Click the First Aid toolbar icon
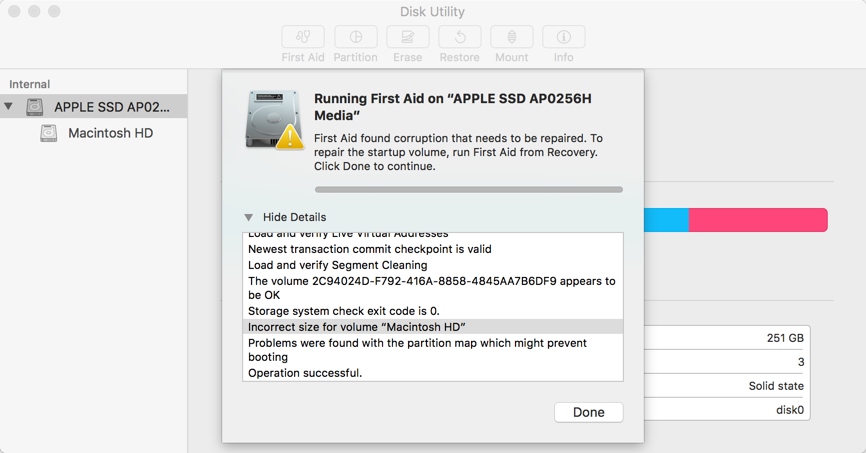The width and height of the screenshot is (866, 453). click(303, 37)
